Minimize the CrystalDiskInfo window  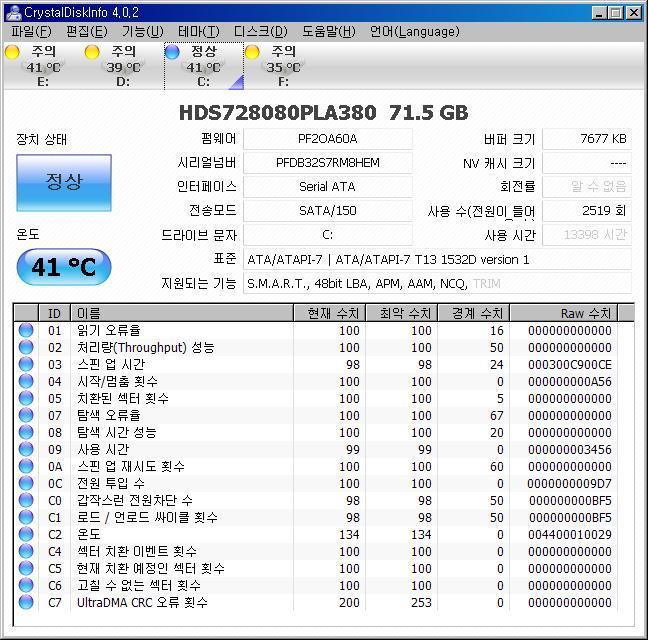click(599, 13)
